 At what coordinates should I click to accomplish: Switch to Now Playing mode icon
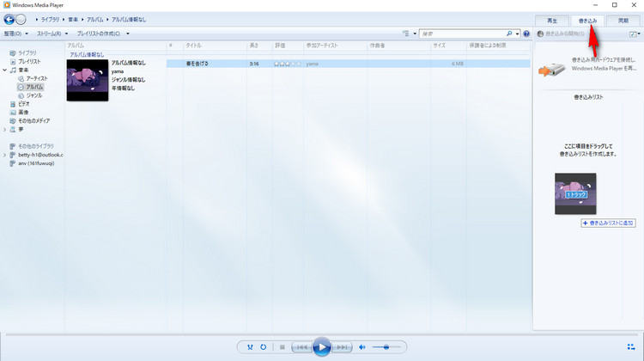coord(631,347)
